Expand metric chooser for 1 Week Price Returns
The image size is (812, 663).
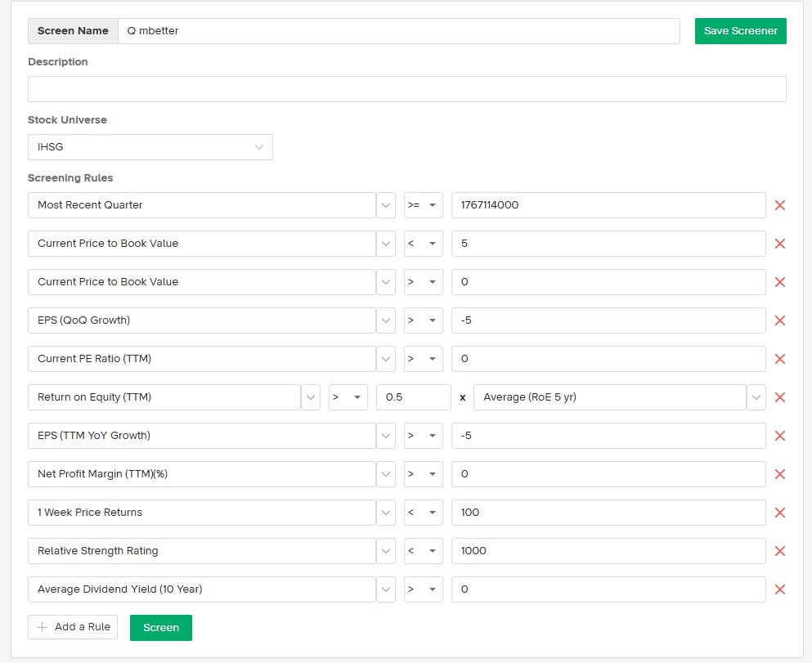pyautogui.click(x=386, y=513)
